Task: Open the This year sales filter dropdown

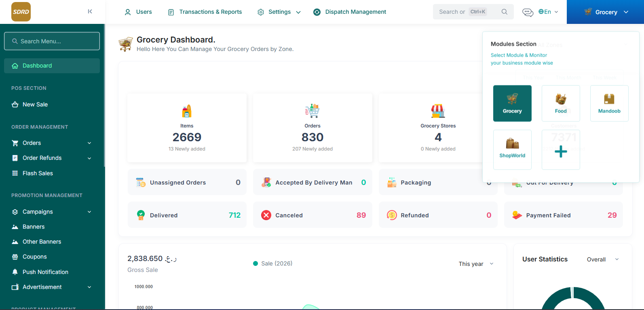Action: (476, 264)
